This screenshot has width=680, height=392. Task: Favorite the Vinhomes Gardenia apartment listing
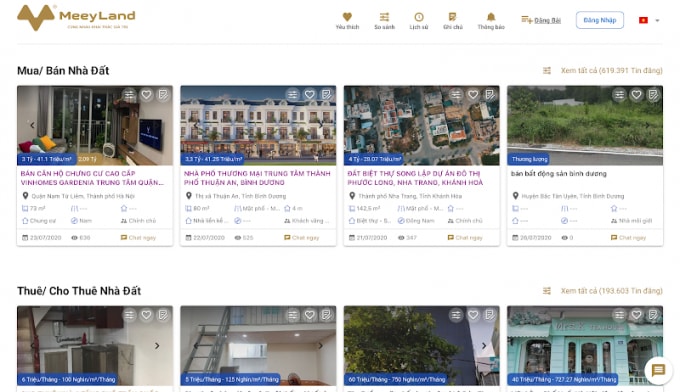click(x=147, y=95)
